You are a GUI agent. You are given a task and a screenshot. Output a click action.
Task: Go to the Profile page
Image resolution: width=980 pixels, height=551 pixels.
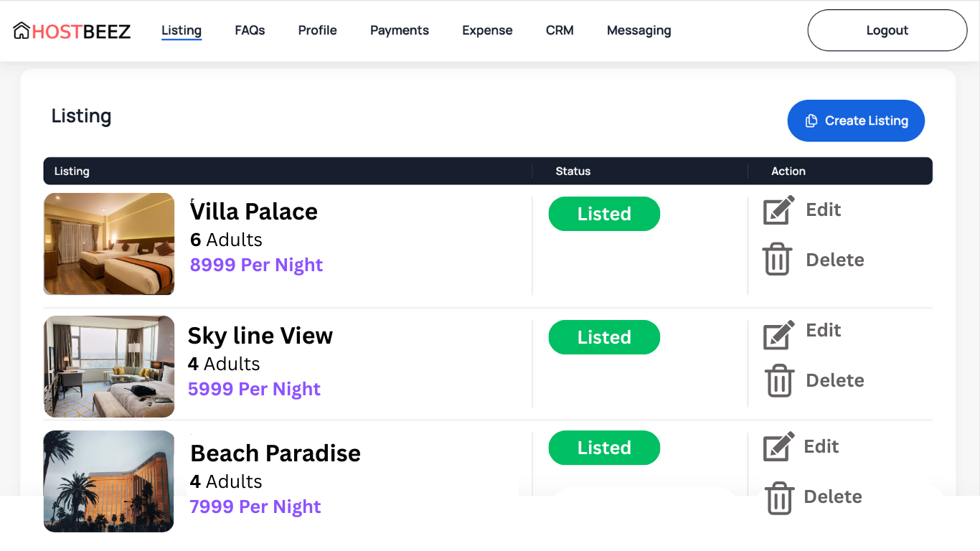pyautogui.click(x=317, y=30)
